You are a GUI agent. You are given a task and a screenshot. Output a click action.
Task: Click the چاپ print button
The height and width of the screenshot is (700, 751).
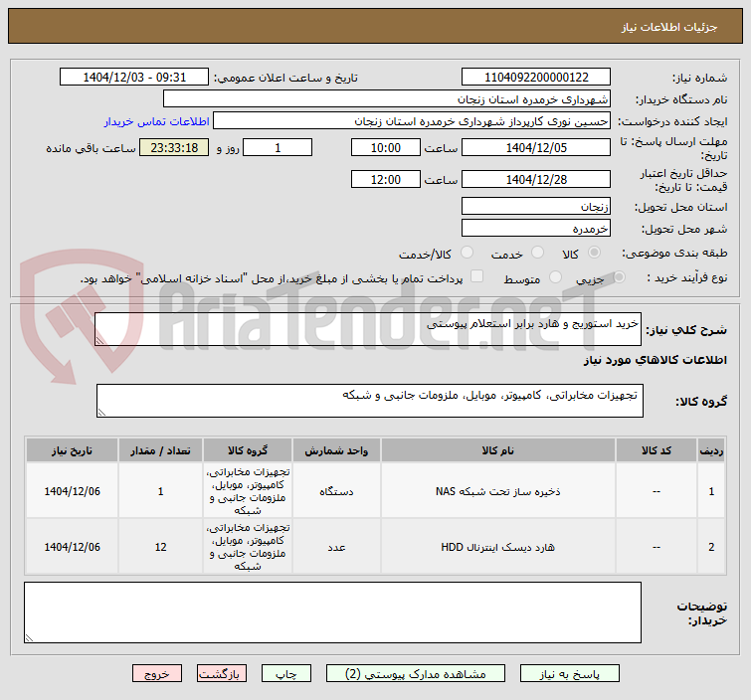285,674
